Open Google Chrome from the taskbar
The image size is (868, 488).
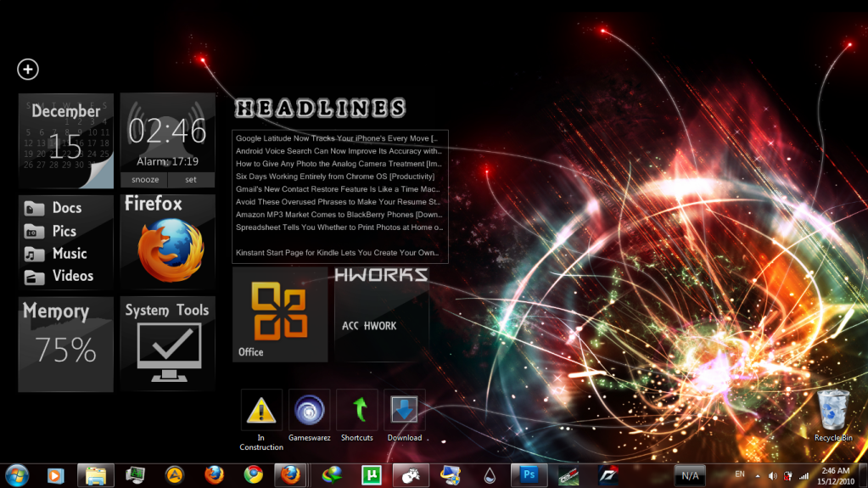pos(253,474)
